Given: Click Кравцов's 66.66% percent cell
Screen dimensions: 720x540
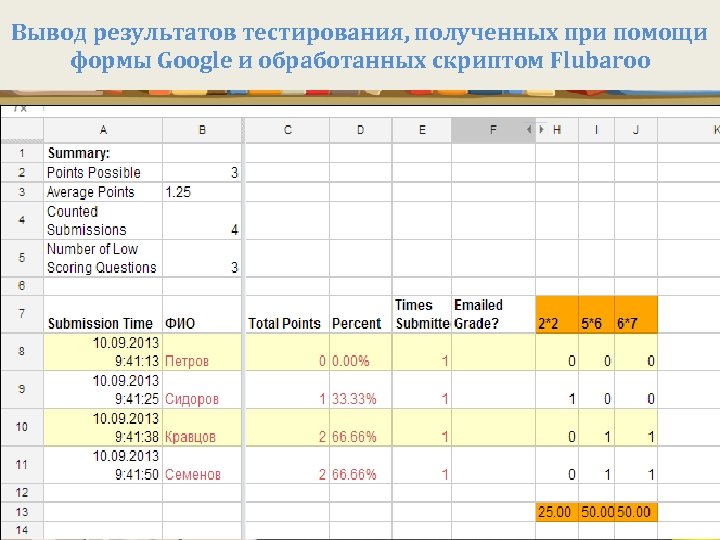Looking at the screenshot, I should [x=360, y=428].
